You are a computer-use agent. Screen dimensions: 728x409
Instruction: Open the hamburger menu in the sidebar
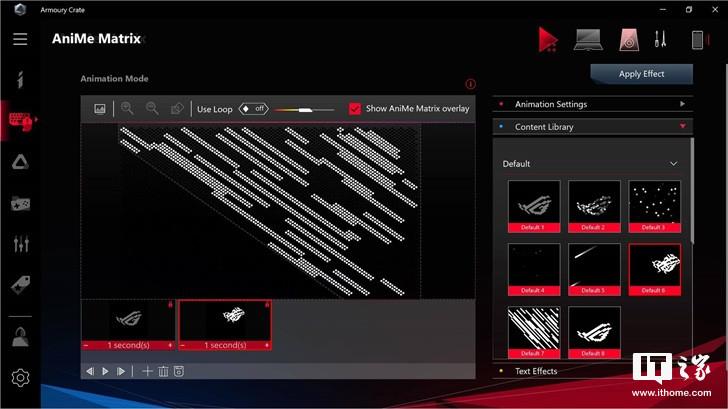coord(20,39)
